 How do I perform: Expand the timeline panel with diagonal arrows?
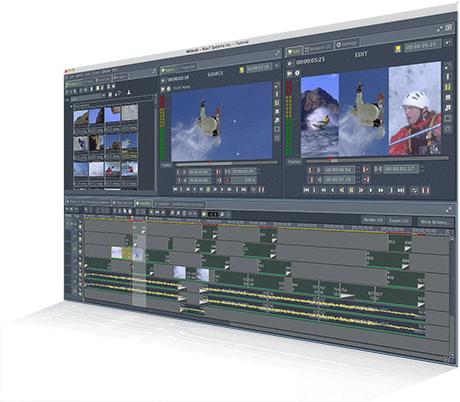tap(448, 210)
